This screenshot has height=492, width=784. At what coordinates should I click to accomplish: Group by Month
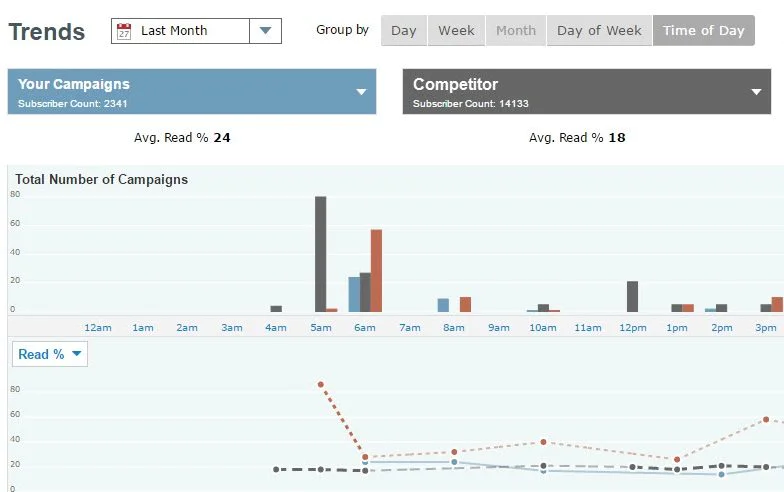pyautogui.click(x=516, y=30)
